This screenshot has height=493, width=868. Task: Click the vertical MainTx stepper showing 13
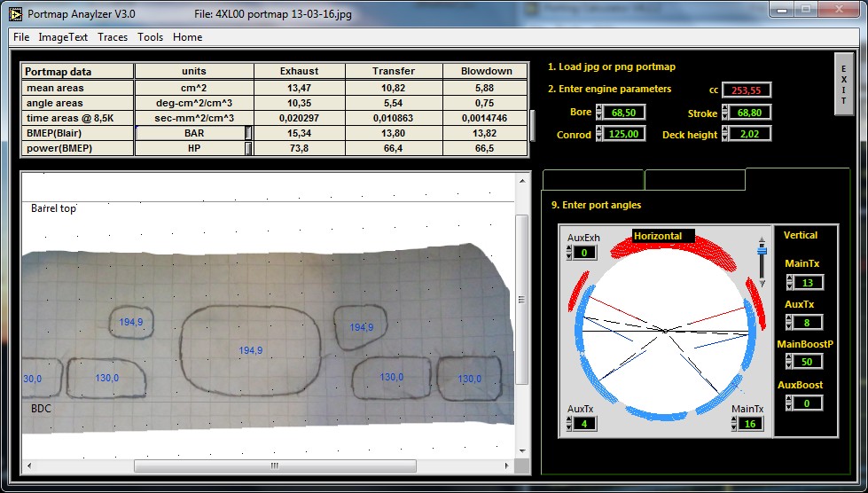click(790, 283)
